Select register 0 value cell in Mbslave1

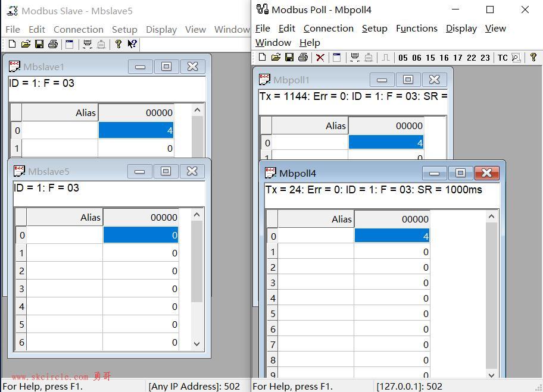[x=136, y=130]
